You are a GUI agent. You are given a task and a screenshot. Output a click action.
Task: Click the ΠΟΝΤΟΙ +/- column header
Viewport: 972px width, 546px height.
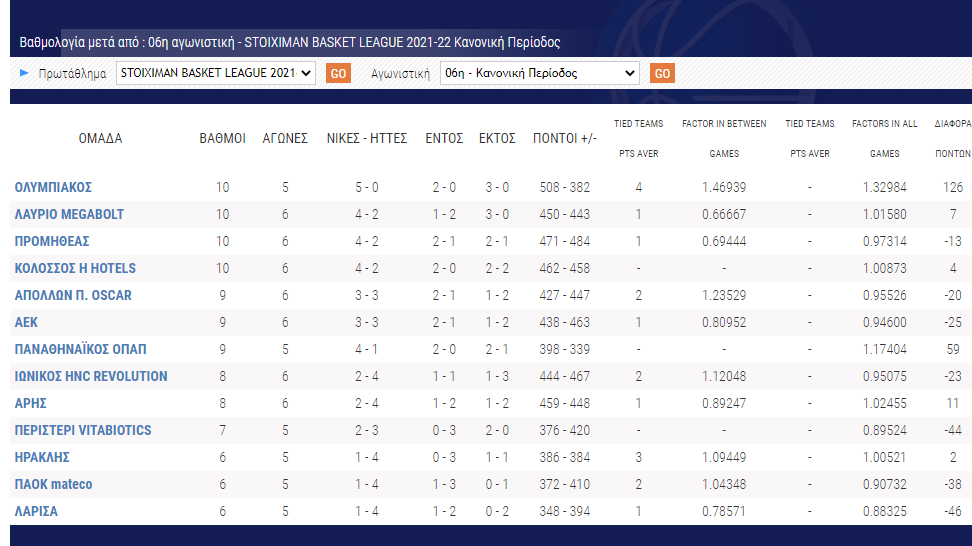coord(565,138)
